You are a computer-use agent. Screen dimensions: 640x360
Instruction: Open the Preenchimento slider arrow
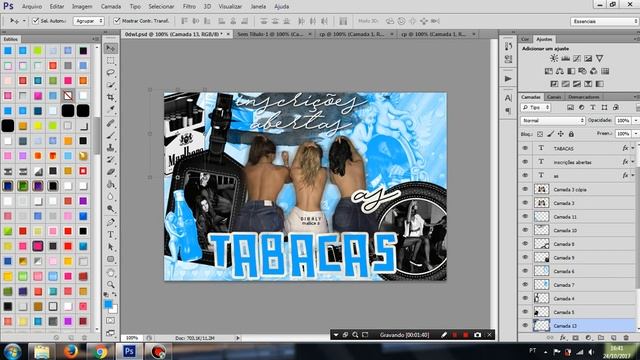click(635, 134)
